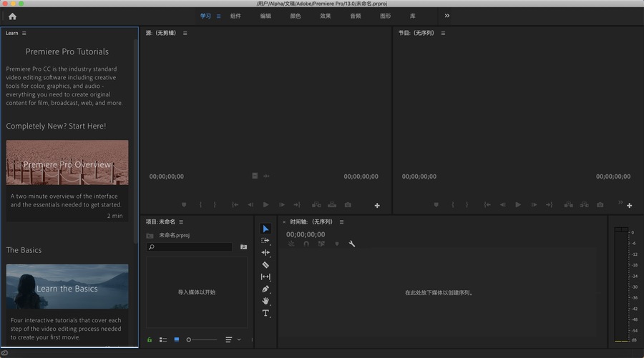
Task: Export frame from Source monitor camera
Action: click(x=348, y=204)
